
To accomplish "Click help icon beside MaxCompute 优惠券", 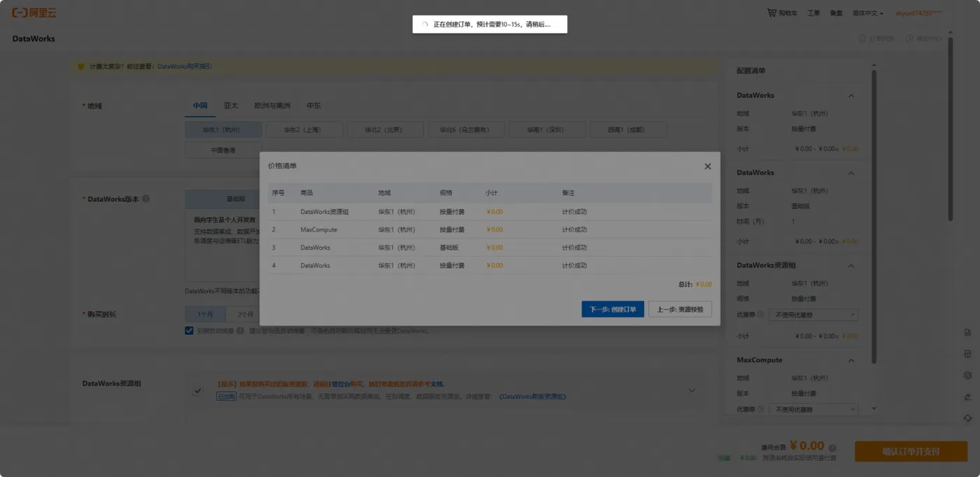I will [761, 409].
